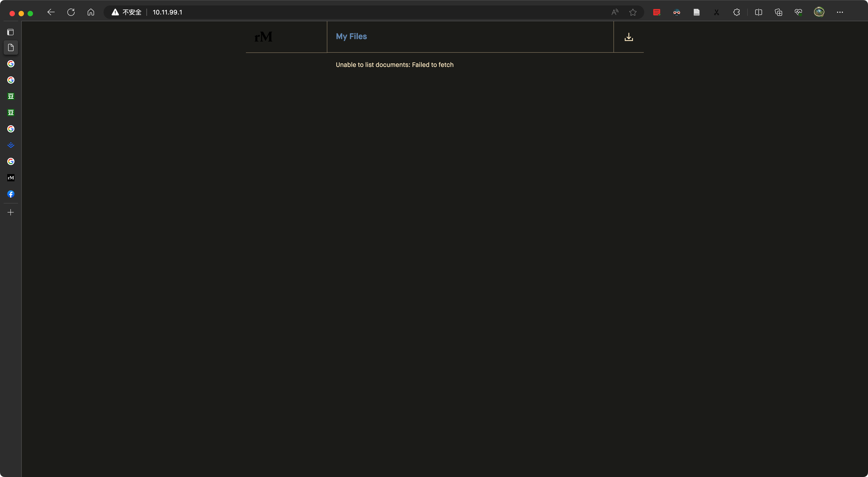Open the profile avatar menu
Screen dimensions: 868x477
(819, 12)
